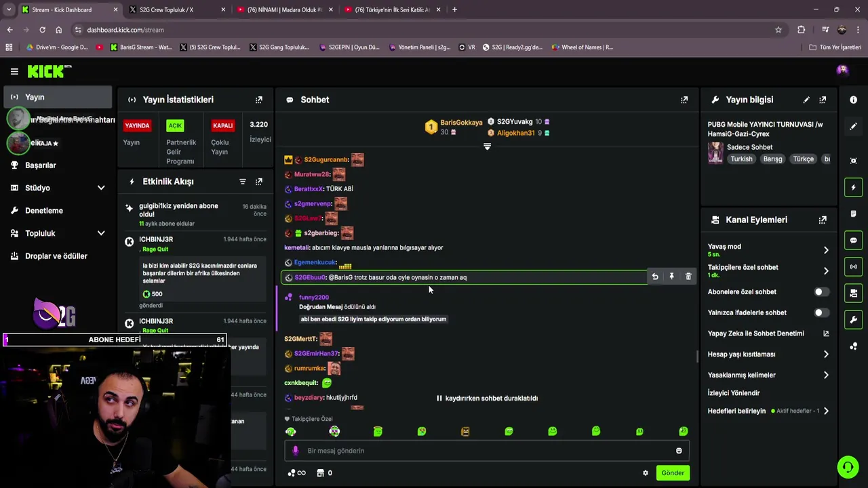This screenshot has width=868, height=488.
Task: Open the emoji picker in the message box
Action: (679, 451)
